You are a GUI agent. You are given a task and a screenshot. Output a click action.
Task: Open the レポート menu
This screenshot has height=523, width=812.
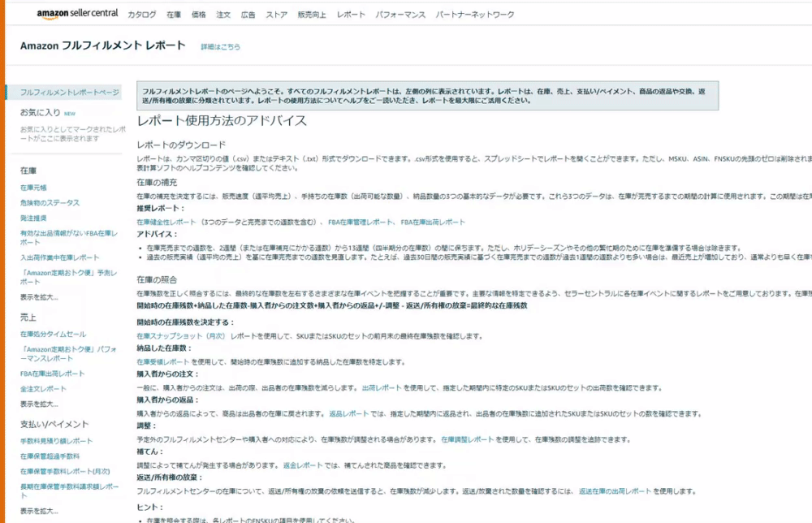point(351,15)
